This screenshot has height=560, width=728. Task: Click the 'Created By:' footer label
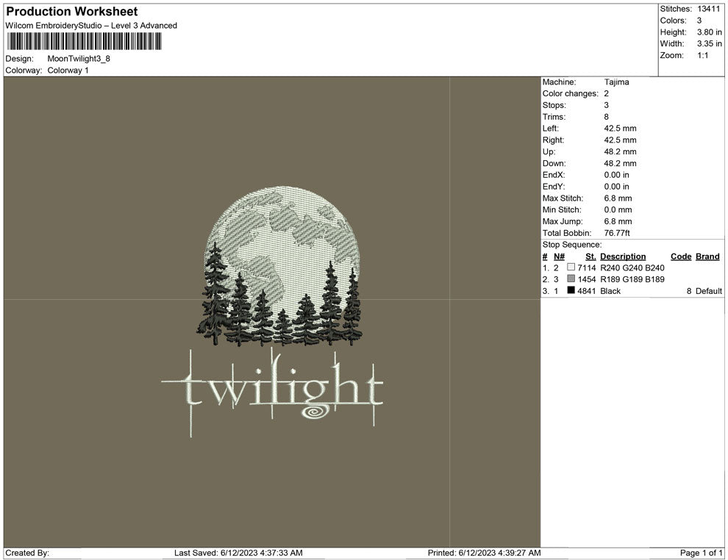click(x=27, y=553)
